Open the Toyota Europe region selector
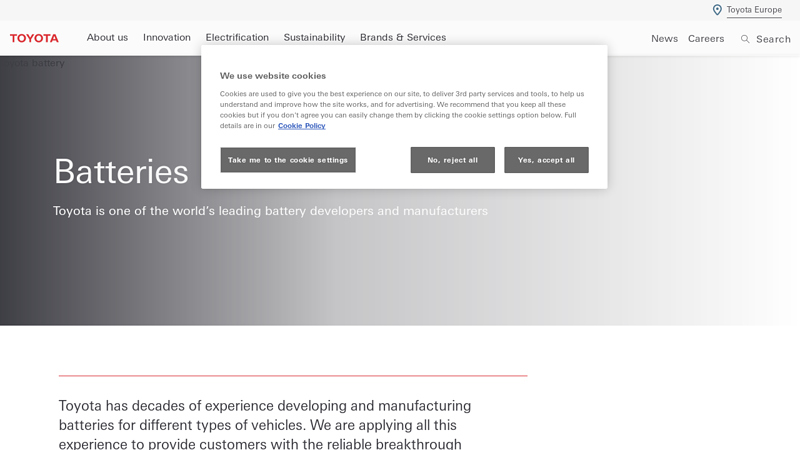Image resolution: width=800 pixels, height=450 pixels. [x=754, y=10]
